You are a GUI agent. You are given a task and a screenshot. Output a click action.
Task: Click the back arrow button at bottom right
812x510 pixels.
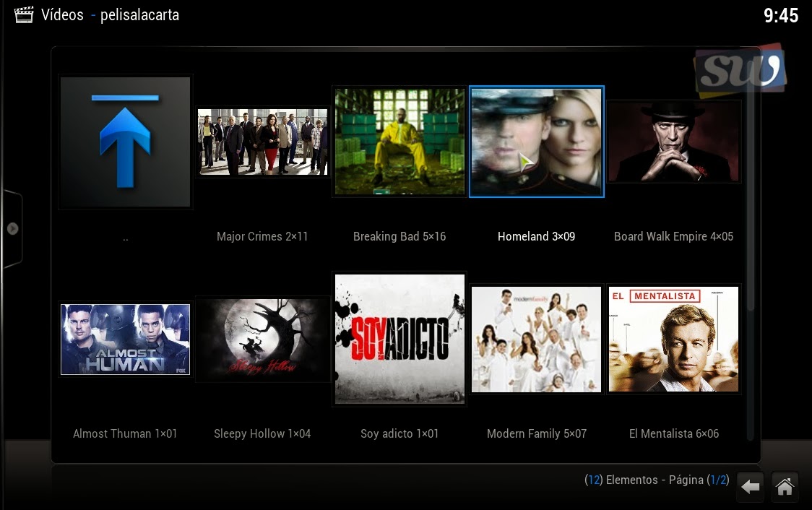pyautogui.click(x=750, y=487)
